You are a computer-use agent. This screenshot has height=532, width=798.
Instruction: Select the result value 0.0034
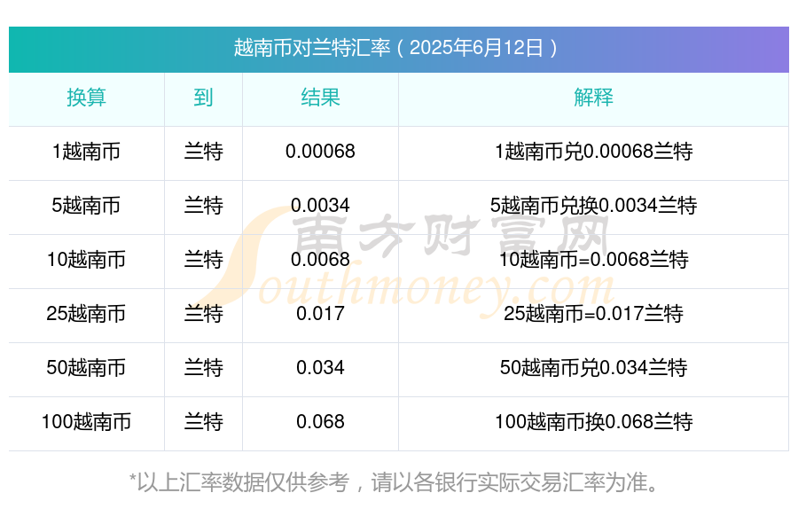coord(320,206)
